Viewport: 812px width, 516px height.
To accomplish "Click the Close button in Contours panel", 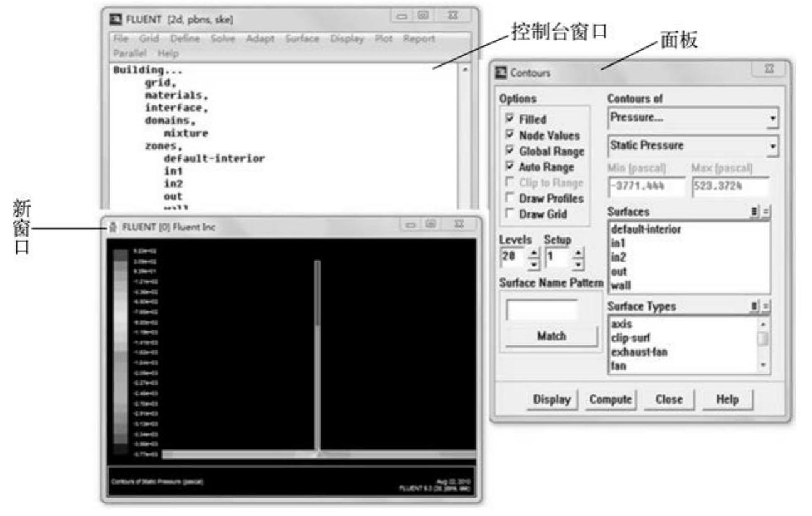I will (668, 400).
